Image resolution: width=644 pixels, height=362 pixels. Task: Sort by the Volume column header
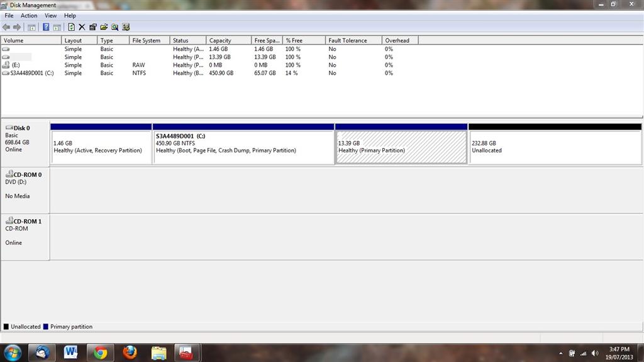tap(31, 40)
